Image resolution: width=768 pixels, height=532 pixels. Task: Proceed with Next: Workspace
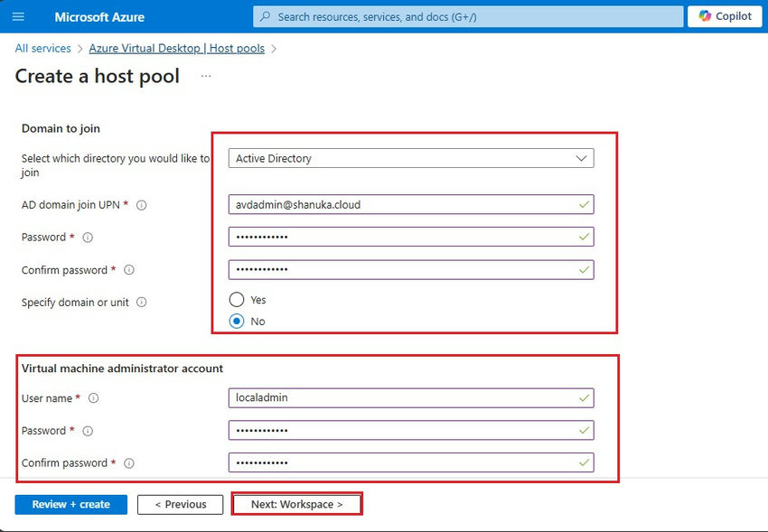[296, 504]
